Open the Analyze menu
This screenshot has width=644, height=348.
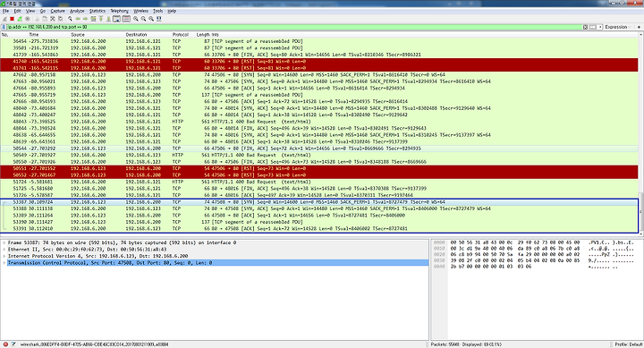(x=77, y=11)
